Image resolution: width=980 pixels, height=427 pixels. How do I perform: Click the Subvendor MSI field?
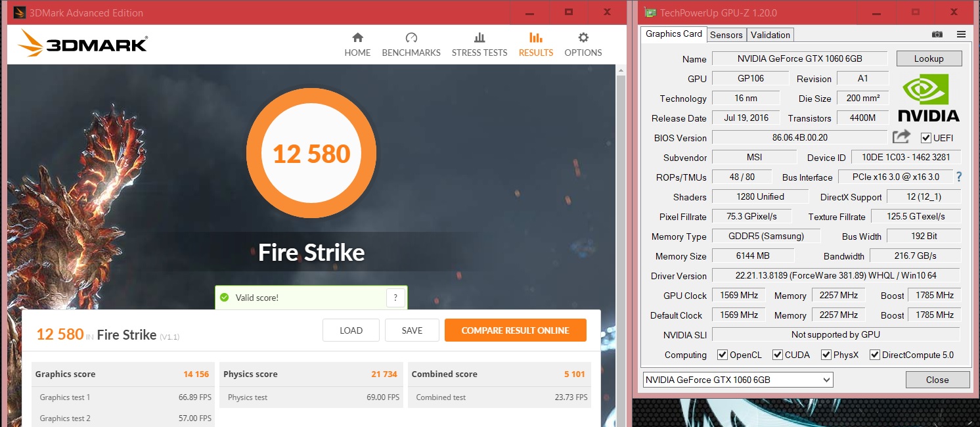coord(754,158)
